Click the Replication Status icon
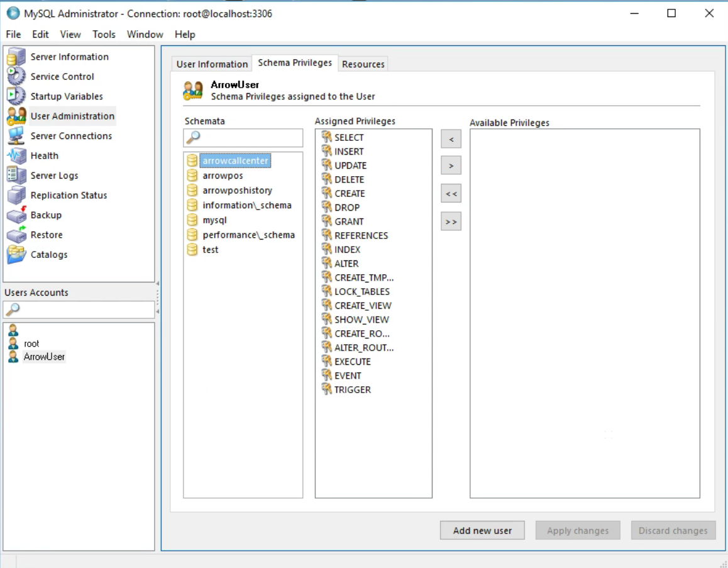This screenshot has width=728, height=568. pos(16,195)
